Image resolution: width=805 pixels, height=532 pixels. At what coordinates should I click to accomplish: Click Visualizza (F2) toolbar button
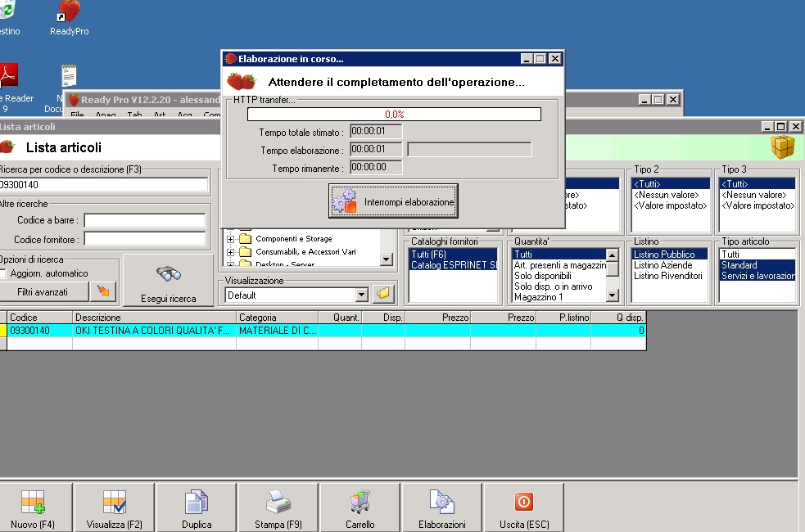[114, 508]
